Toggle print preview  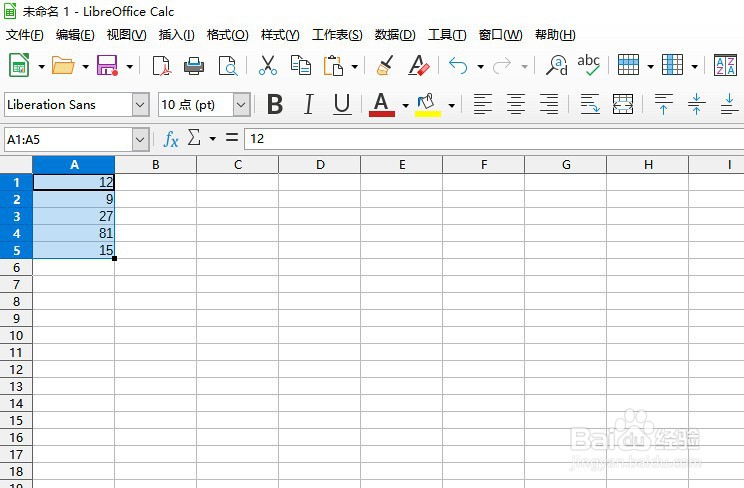(x=228, y=66)
